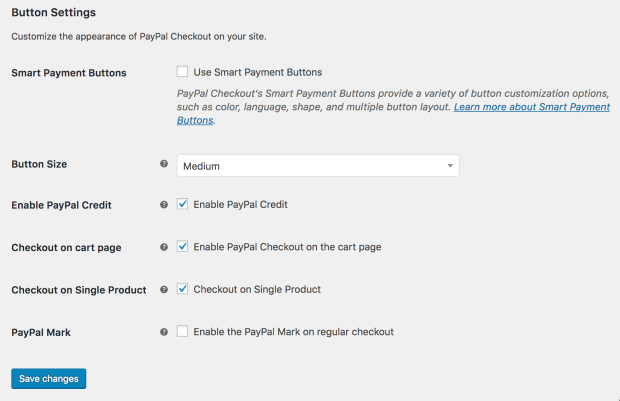
Task: Open the Button Size dropdown showing Medium
Action: pyautogui.click(x=318, y=166)
